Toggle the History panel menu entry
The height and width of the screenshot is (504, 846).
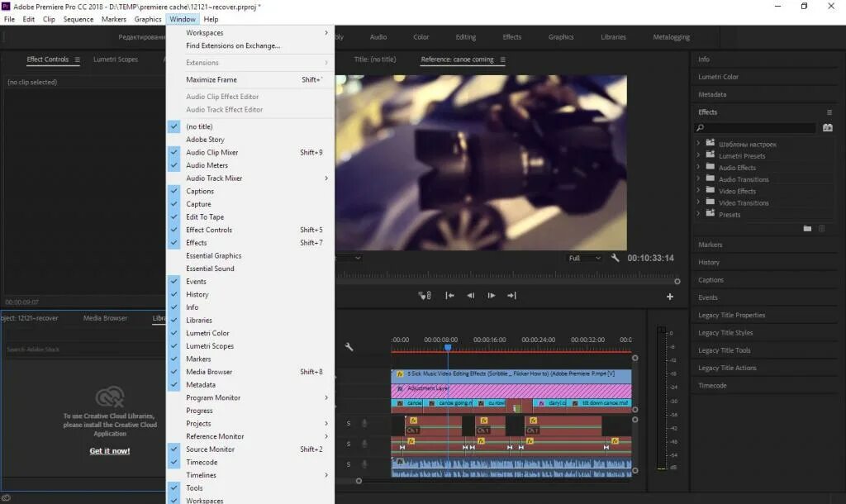point(250,295)
